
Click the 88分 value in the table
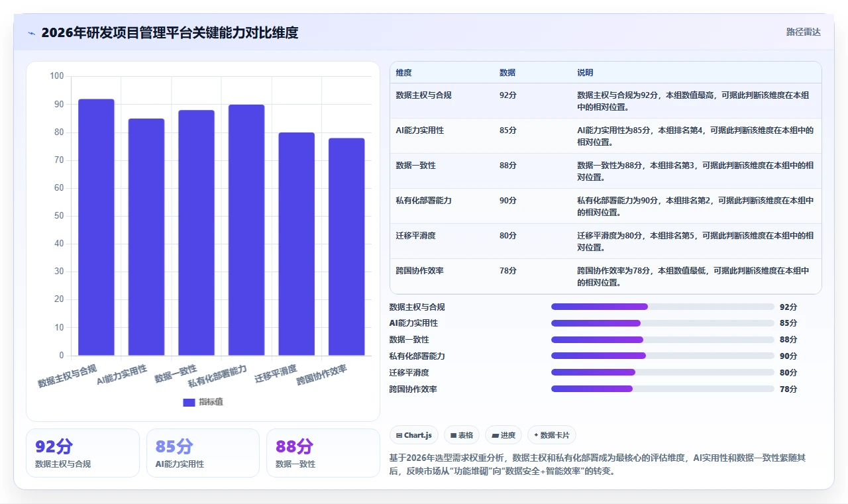click(508, 166)
